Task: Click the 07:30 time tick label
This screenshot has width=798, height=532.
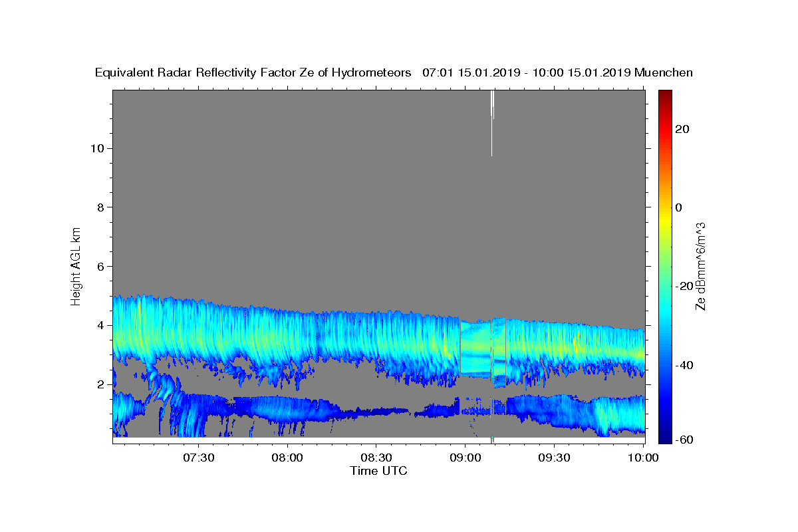Action: [x=199, y=458]
